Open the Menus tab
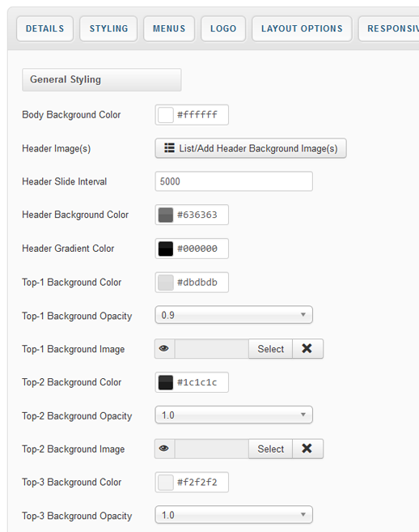Image resolution: width=419 pixels, height=532 pixels. click(169, 28)
